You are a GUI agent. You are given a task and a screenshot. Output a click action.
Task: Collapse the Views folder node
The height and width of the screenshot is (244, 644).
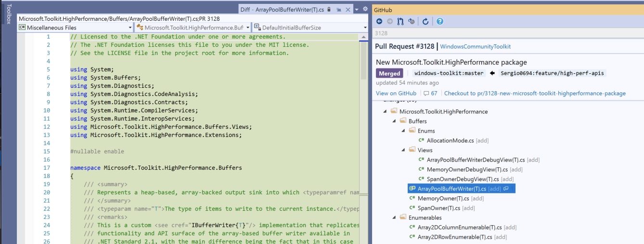pos(403,150)
